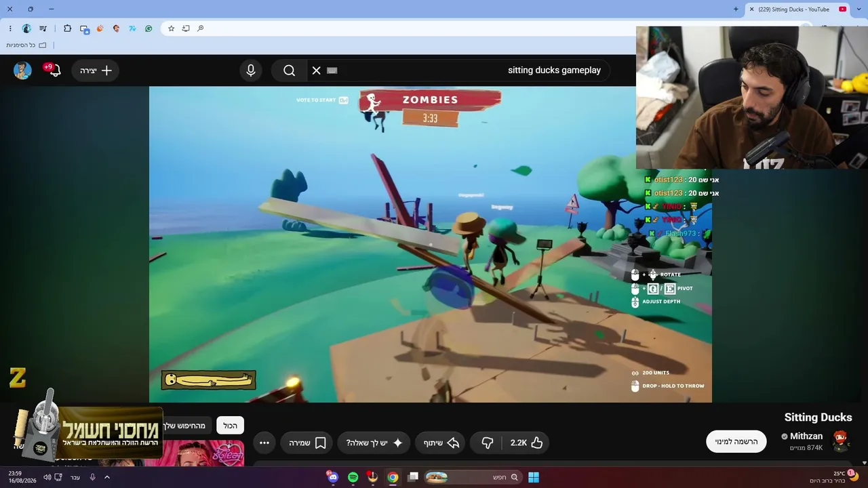Click the tray microphone icon
868x488 pixels.
click(x=93, y=477)
